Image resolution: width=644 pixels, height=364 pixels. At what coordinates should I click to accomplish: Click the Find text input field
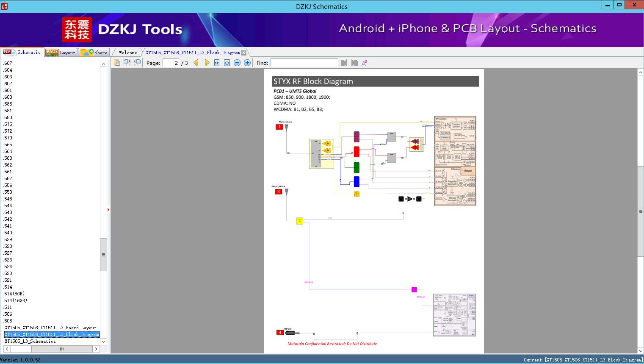[304, 63]
